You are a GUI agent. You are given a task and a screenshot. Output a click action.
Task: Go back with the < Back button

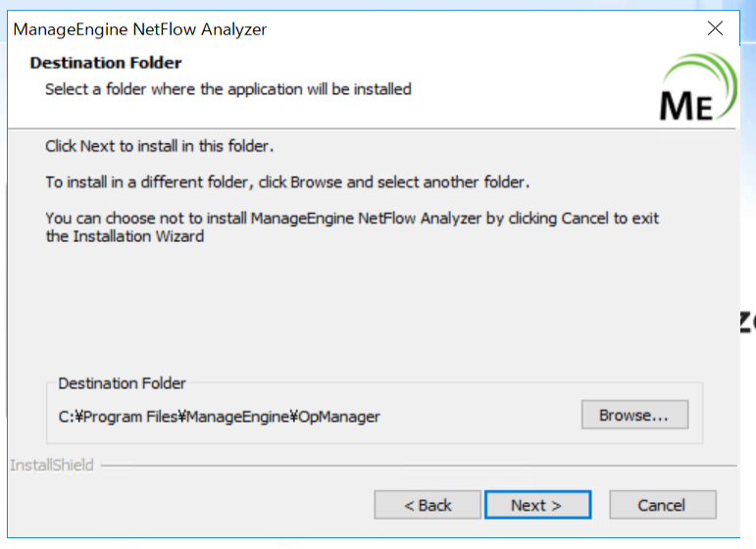pos(428,505)
